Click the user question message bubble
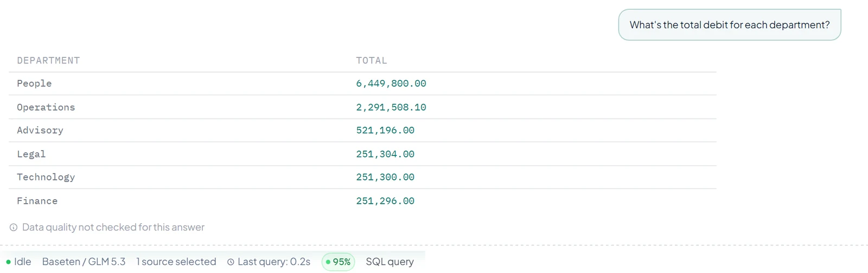The width and height of the screenshot is (868, 273). tap(730, 25)
